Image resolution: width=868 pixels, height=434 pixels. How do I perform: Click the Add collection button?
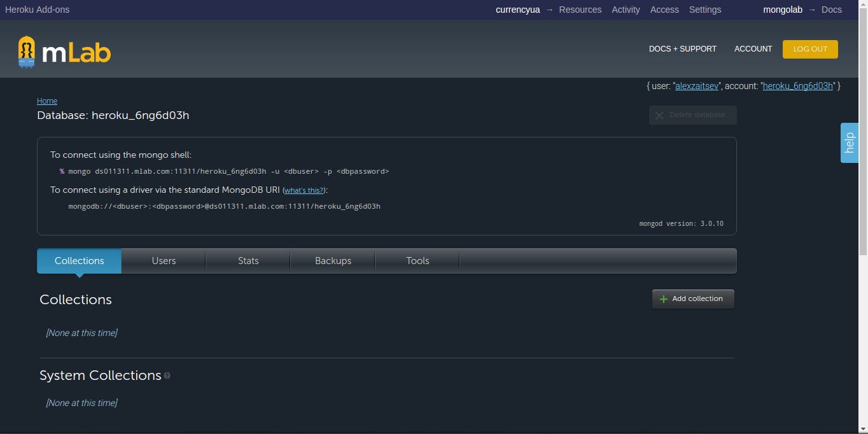[693, 299]
